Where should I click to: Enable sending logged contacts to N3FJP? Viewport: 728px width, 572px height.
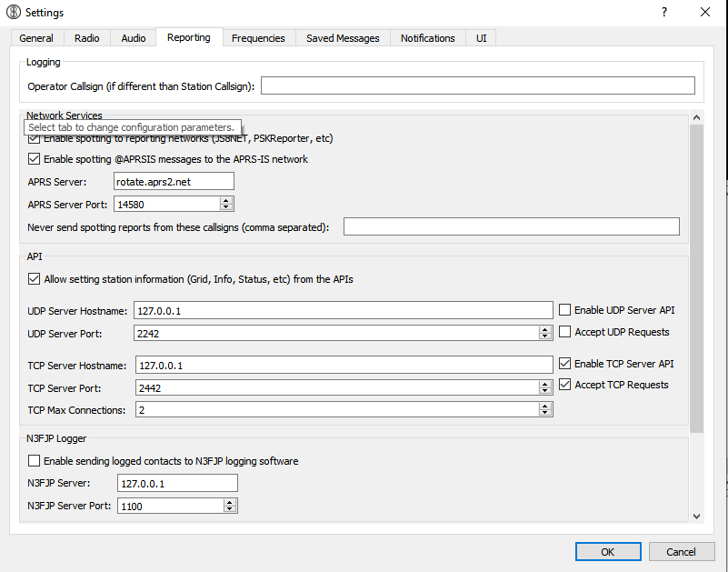(x=34, y=460)
